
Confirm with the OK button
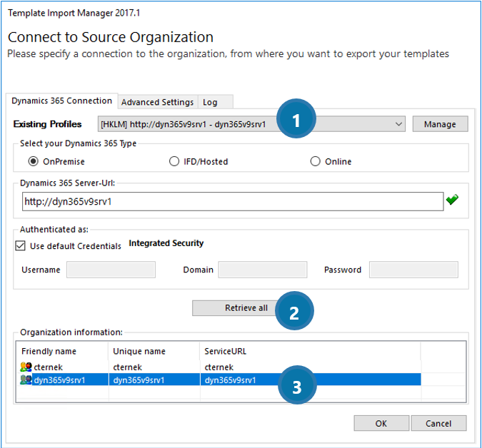(x=381, y=424)
